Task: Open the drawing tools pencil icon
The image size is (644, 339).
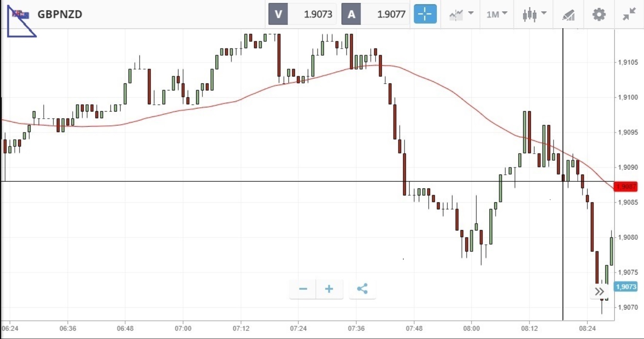Action: click(x=568, y=15)
